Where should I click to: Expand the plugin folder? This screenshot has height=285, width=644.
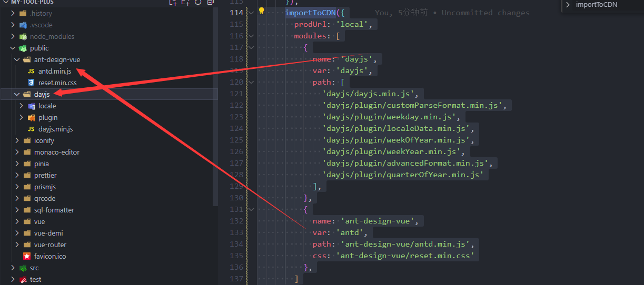(x=22, y=117)
